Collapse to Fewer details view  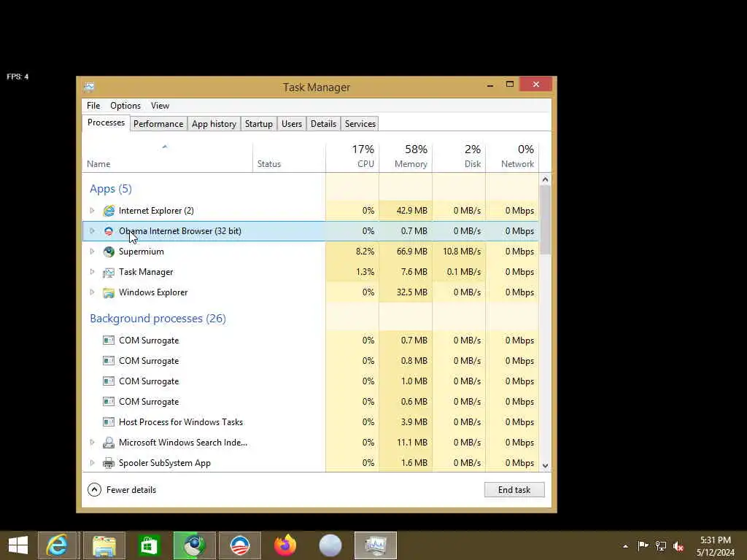click(x=122, y=489)
